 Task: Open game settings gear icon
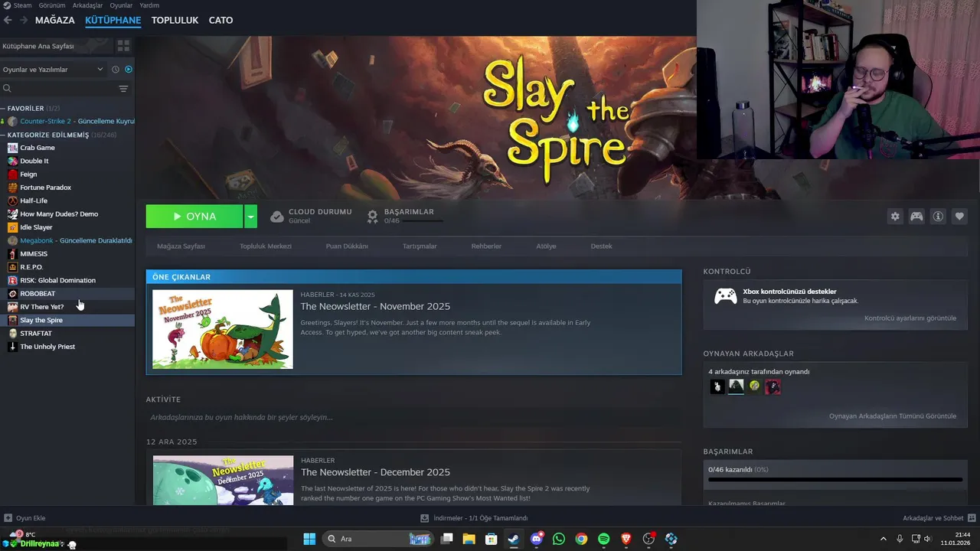tap(895, 217)
